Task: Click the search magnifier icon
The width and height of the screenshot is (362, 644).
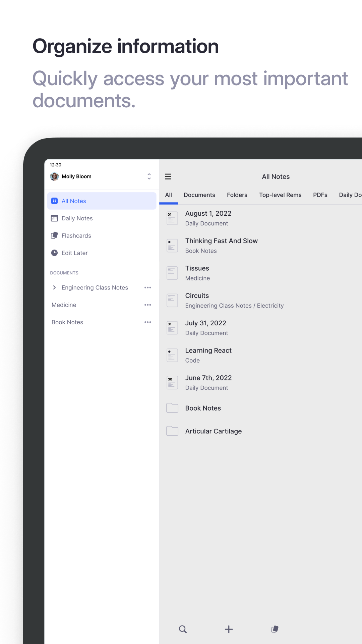Action: (183, 629)
